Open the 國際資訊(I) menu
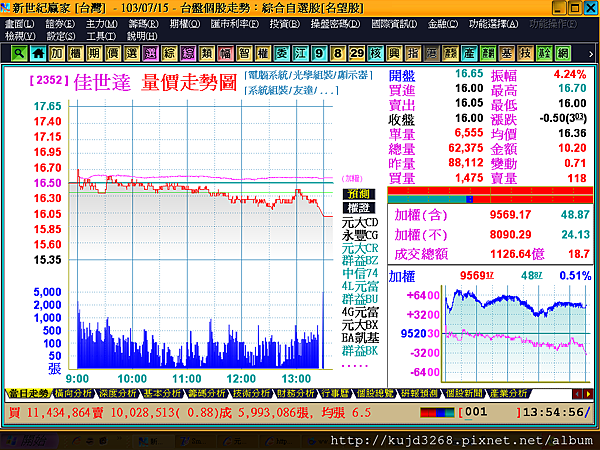Screen dimensions: 600x450 394,24
